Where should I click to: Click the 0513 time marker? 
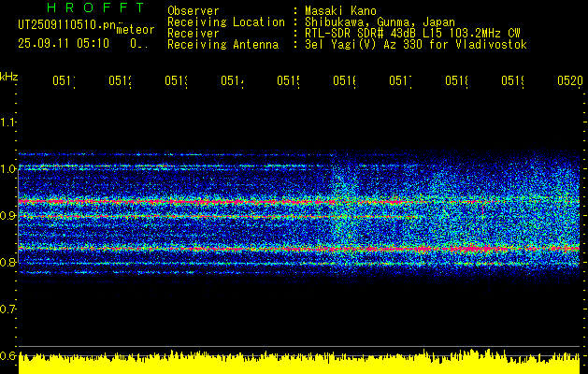(177, 81)
